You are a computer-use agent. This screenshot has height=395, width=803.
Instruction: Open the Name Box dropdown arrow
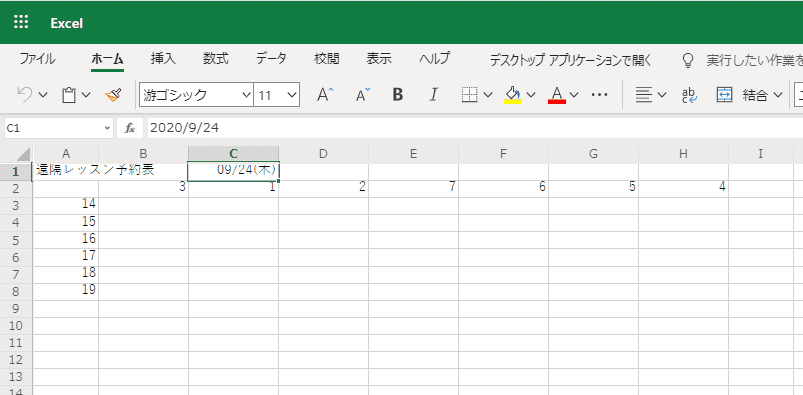pos(107,128)
